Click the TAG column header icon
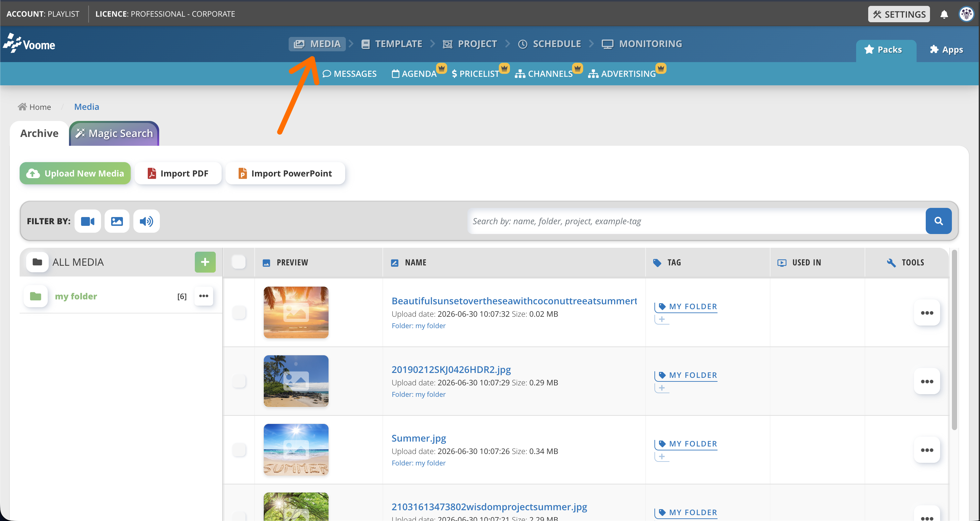Viewport: 980px width, 521px height. (657, 263)
